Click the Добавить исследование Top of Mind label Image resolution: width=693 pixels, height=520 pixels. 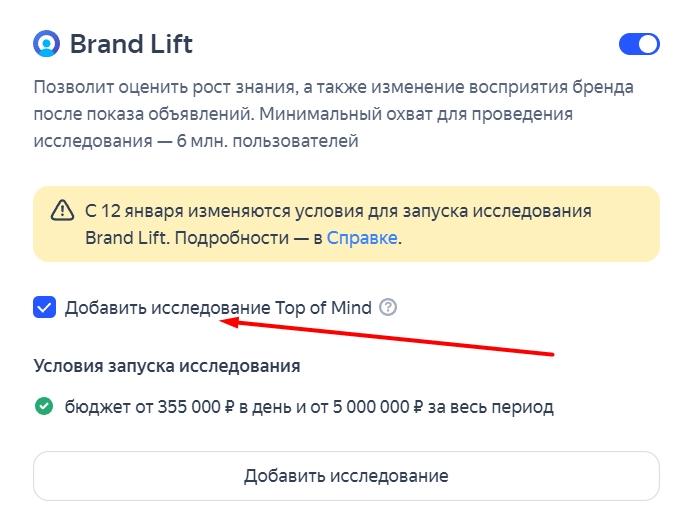218,307
